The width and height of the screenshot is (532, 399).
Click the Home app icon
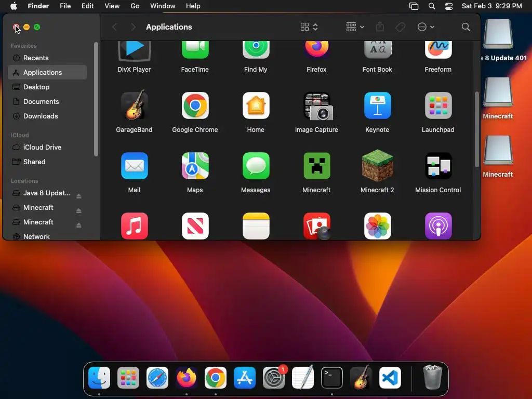256,105
